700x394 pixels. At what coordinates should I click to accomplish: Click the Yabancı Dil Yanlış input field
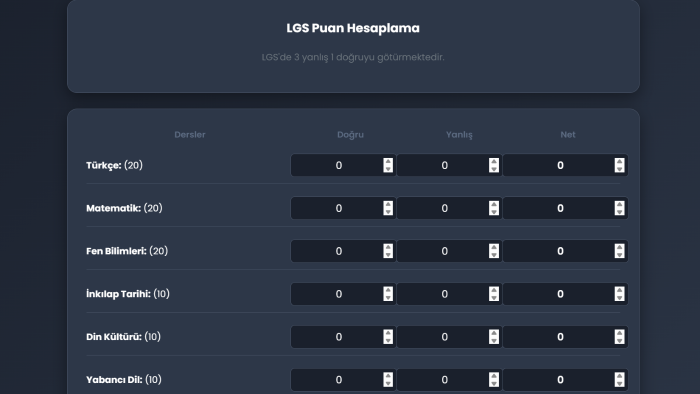(449, 379)
